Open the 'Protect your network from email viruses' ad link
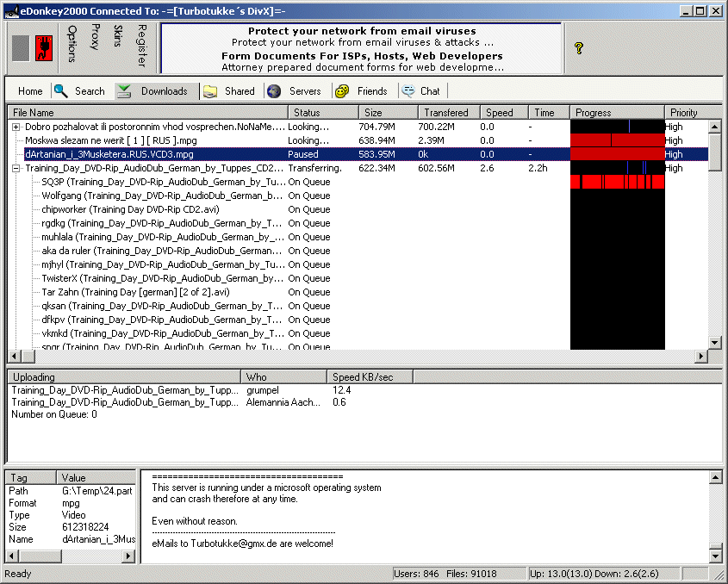The width and height of the screenshot is (728, 584). tap(362, 31)
